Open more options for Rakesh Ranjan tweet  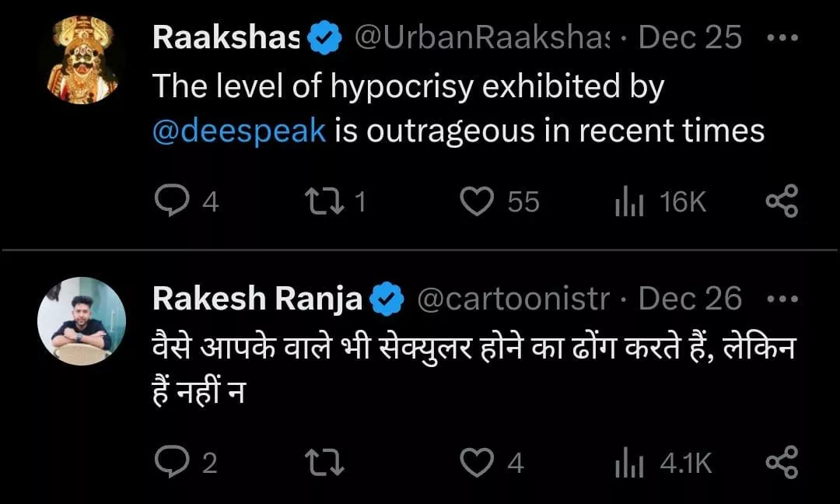tap(782, 299)
